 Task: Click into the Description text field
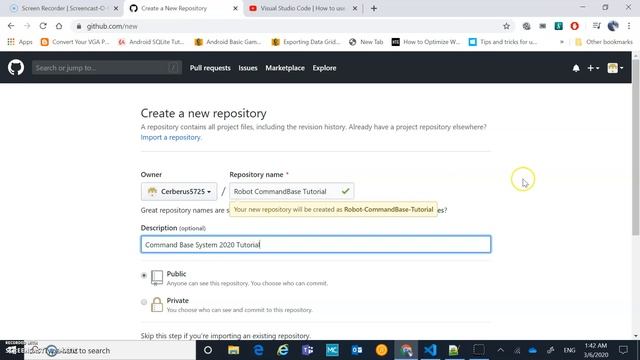point(316,244)
